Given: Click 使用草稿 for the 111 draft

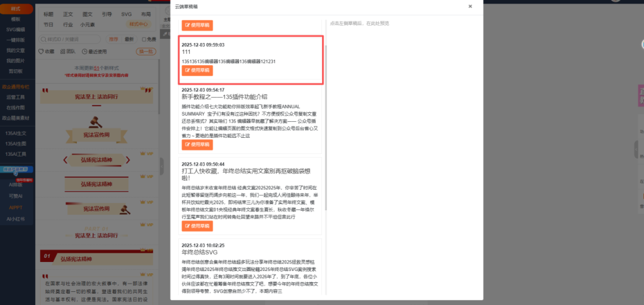Looking at the screenshot, I should pyautogui.click(x=197, y=70).
